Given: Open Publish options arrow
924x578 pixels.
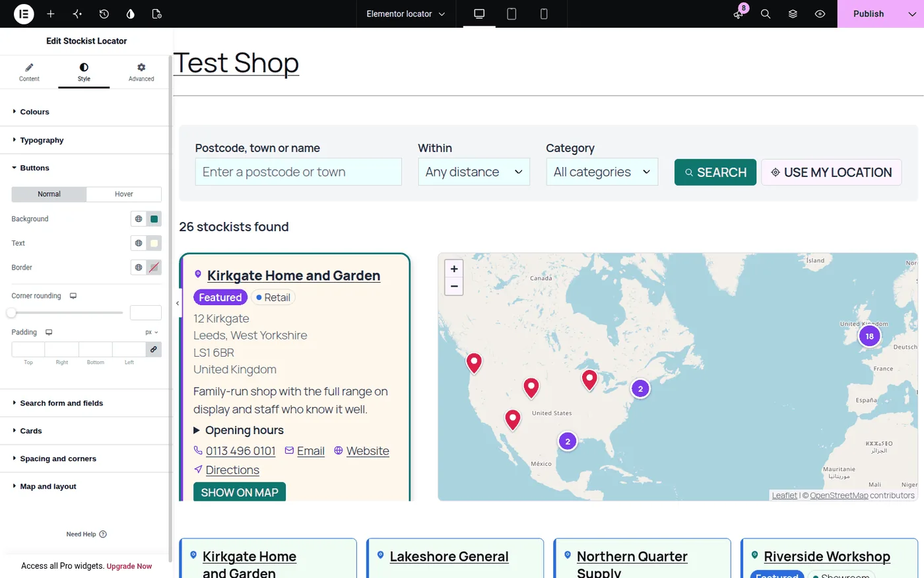Looking at the screenshot, I should click(912, 14).
